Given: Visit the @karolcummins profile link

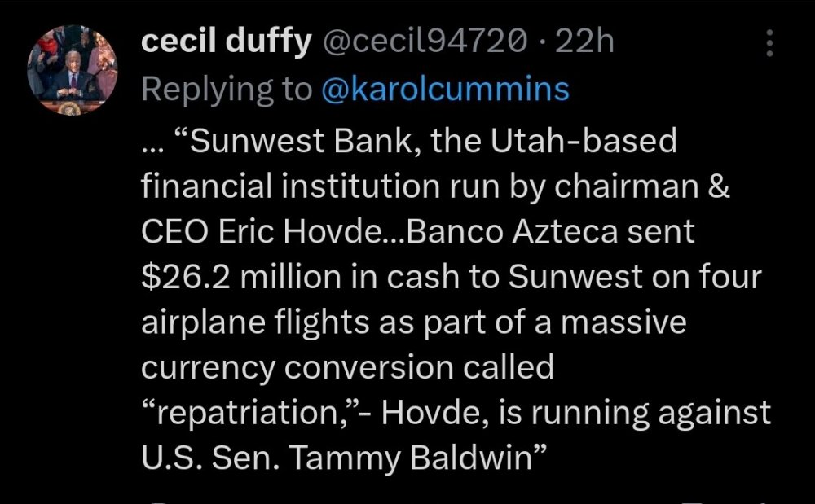Looking at the screenshot, I should [445, 89].
